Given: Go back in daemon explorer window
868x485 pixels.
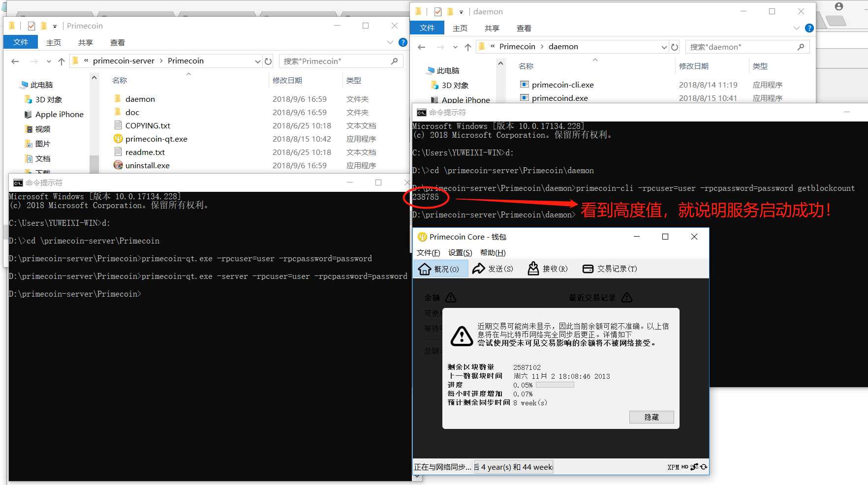Looking at the screenshot, I should 422,47.
